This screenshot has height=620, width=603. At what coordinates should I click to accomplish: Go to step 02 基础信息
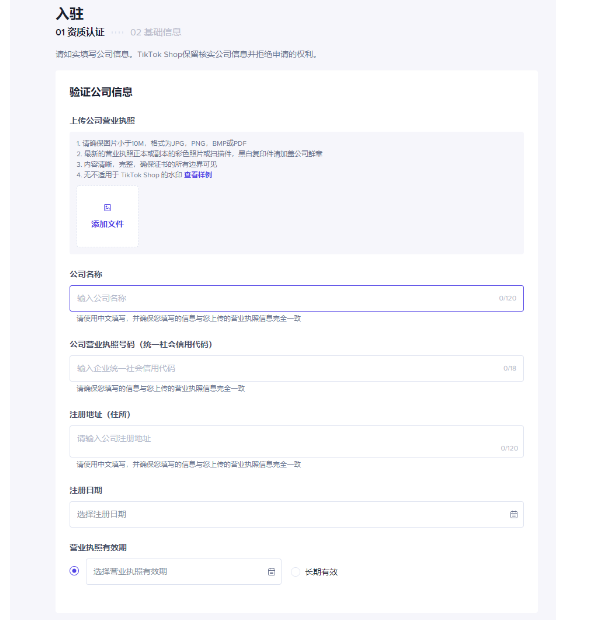pos(155,32)
